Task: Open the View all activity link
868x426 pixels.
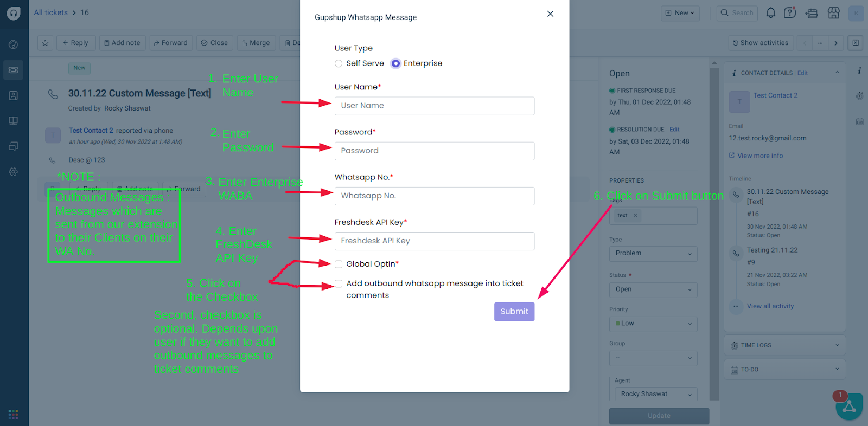Action: click(770, 306)
